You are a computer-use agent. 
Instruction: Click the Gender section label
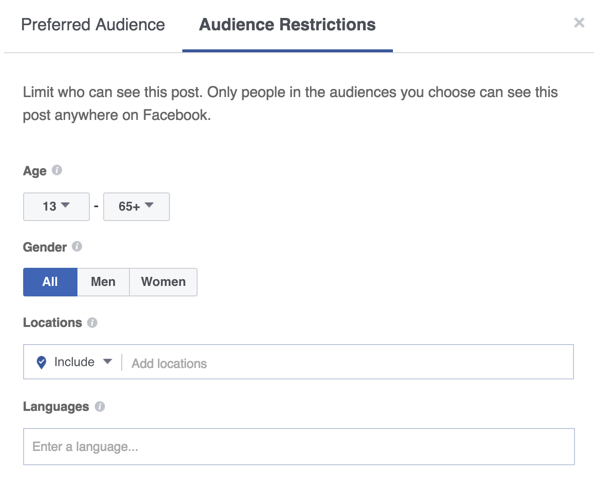[x=45, y=247]
